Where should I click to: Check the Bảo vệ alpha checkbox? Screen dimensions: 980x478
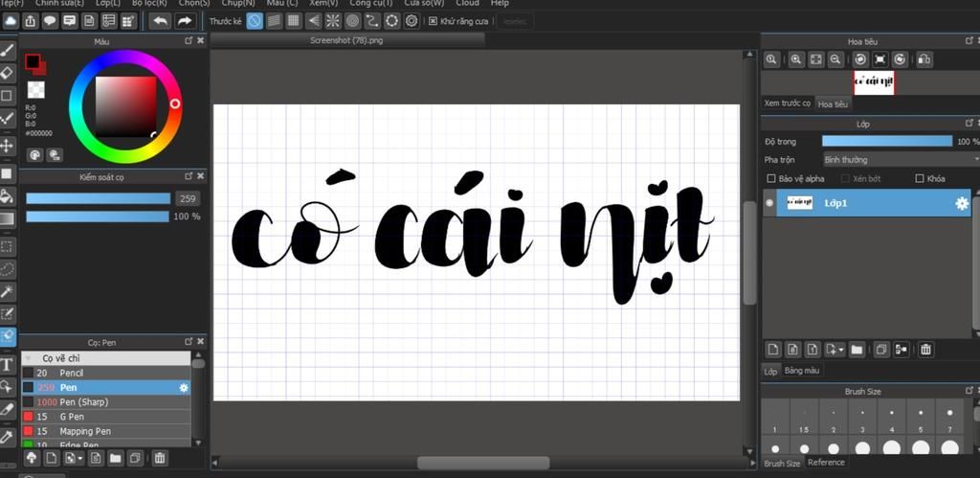coord(771,179)
